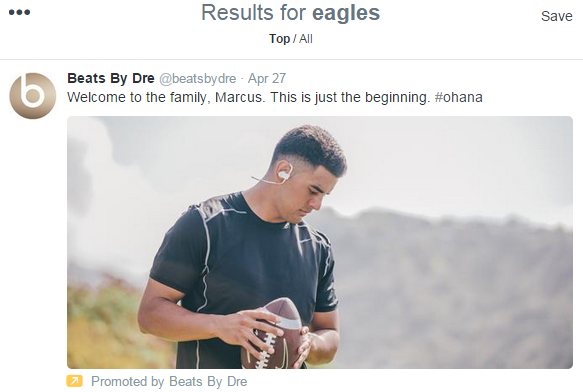Screen dimensions: 583x392
Task: Open the Beats By Dre profile name
Action: click(111, 78)
